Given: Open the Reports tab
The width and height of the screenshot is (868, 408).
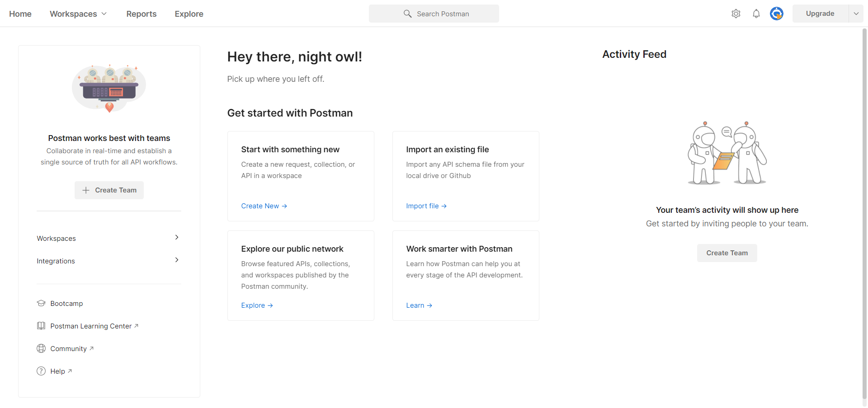Looking at the screenshot, I should point(142,14).
